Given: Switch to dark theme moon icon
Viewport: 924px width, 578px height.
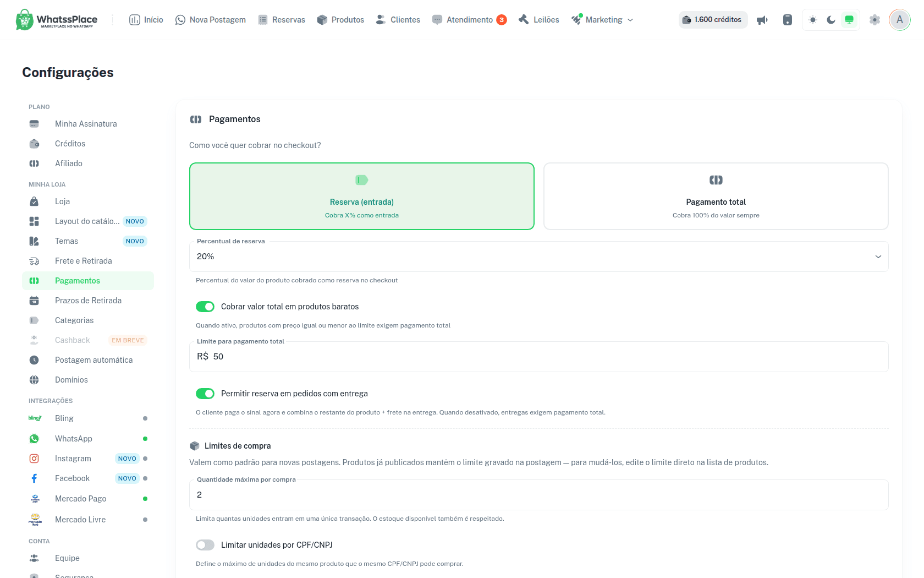Looking at the screenshot, I should 831,20.
